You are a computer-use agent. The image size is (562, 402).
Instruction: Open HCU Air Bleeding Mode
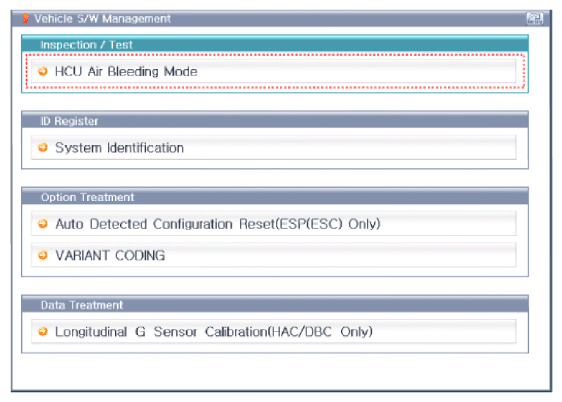pyautogui.click(x=273, y=71)
